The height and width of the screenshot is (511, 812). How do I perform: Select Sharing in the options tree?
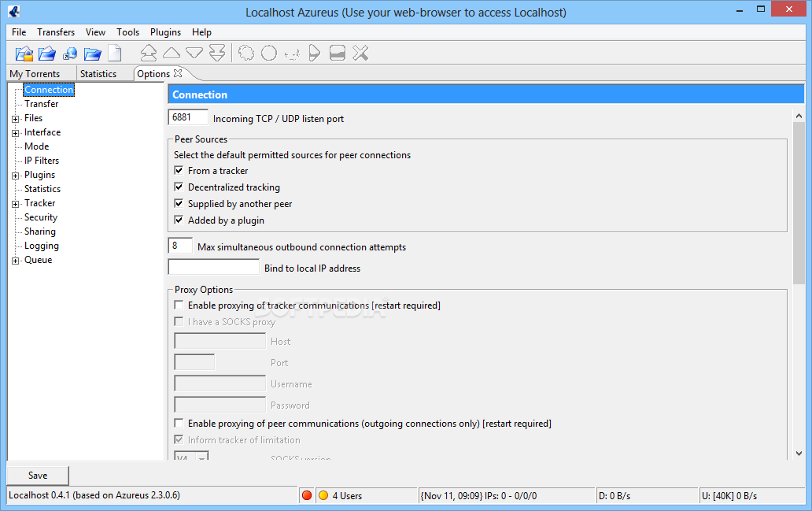(x=40, y=231)
